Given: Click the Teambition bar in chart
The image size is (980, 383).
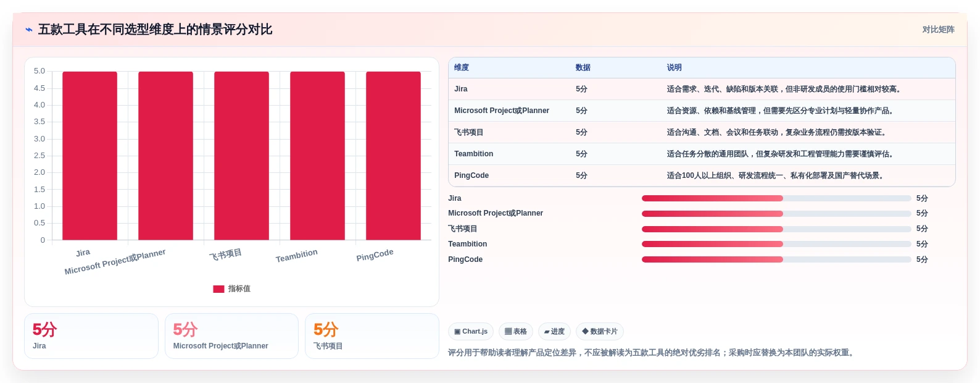Looking at the screenshot, I should tap(317, 156).
